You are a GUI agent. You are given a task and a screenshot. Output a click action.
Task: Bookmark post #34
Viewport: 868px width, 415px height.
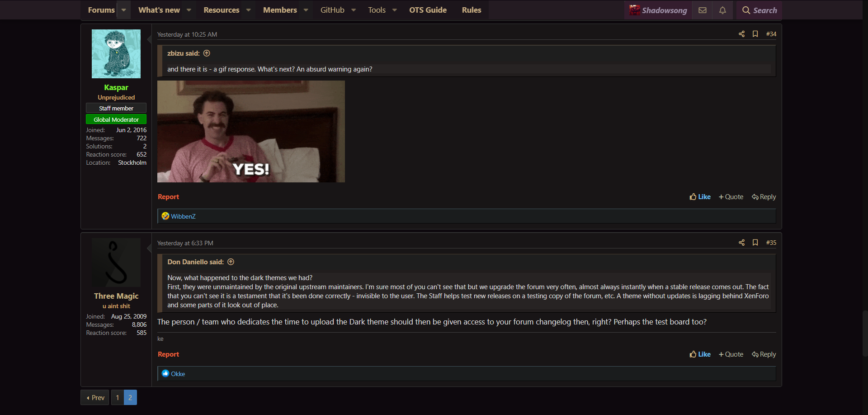click(755, 34)
